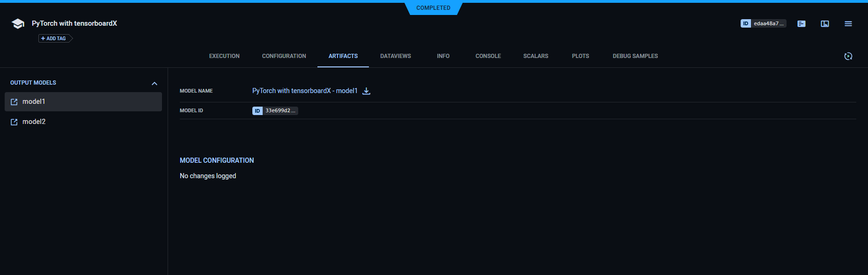This screenshot has width=868, height=275.
Task: Open model2 external link icon
Action: click(14, 122)
